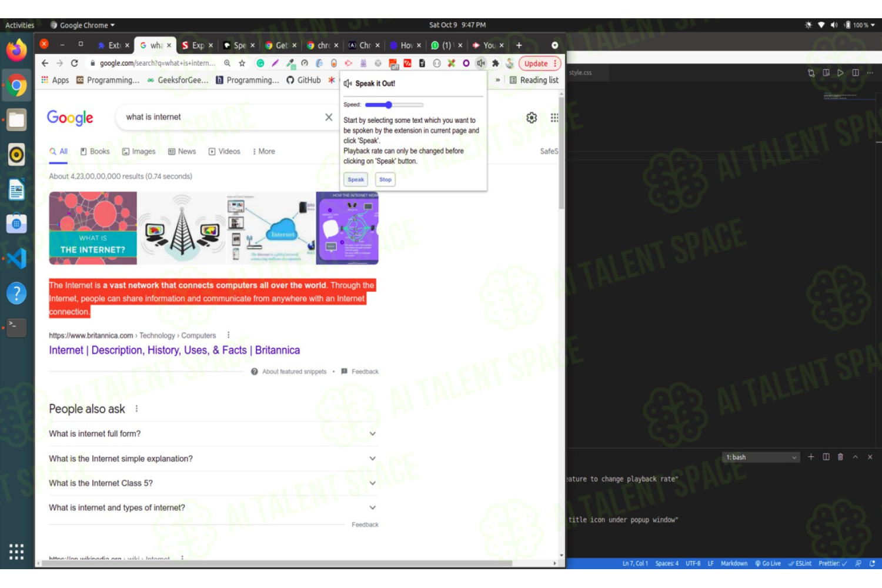This screenshot has width=882, height=588.
Task: Click Open Preview to the Side icon
Action: [826, 73]
